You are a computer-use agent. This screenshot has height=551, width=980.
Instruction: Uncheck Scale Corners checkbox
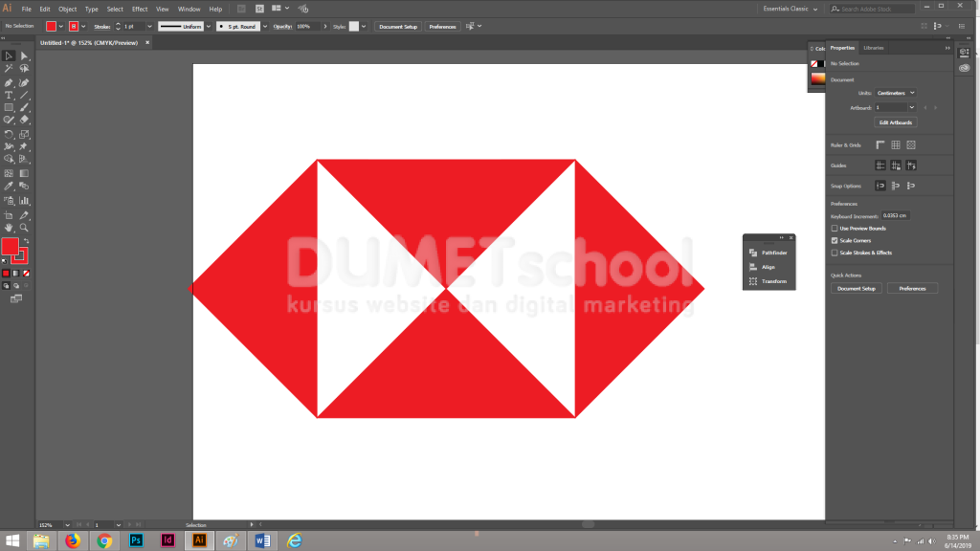point(835,240)
